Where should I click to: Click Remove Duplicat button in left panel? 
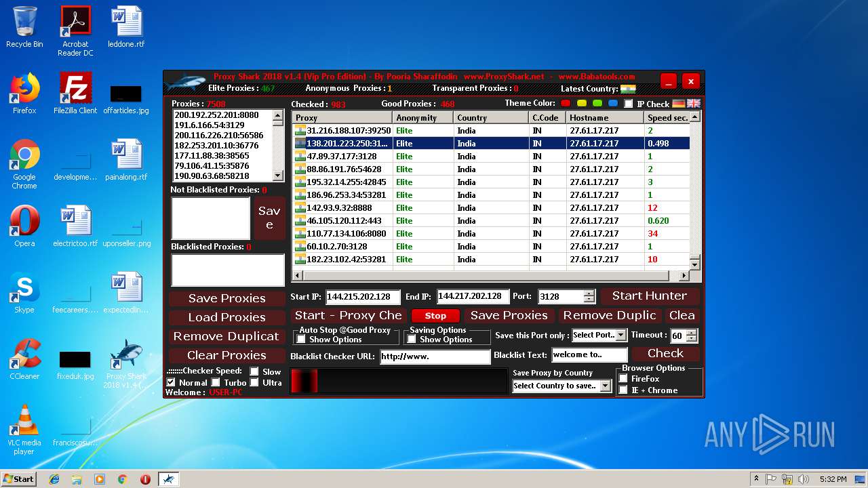click(227, 336)
